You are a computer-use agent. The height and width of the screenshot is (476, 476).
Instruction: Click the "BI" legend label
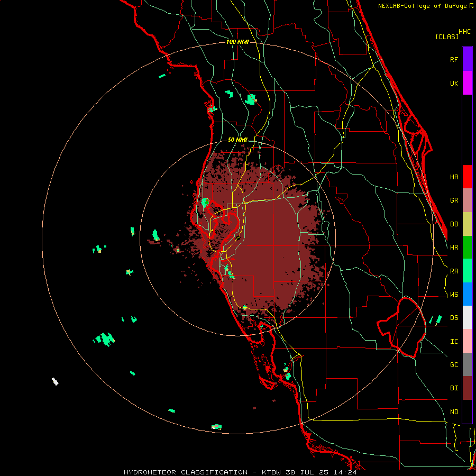coord(454,388)
